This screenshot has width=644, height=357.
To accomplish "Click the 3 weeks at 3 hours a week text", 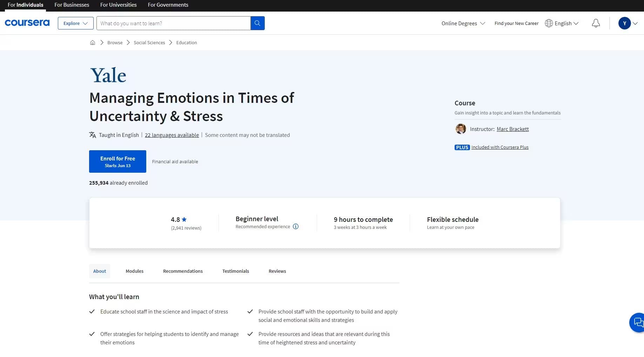I will 360,227.
